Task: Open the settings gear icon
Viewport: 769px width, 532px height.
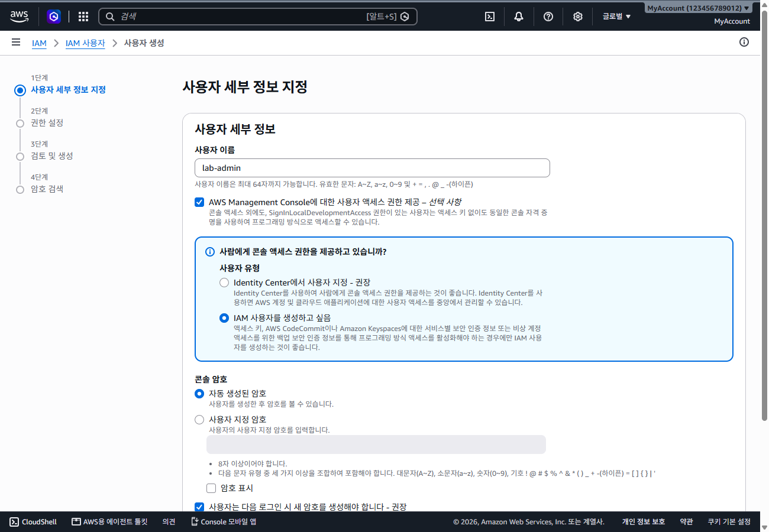Action: tap(578, 17)
